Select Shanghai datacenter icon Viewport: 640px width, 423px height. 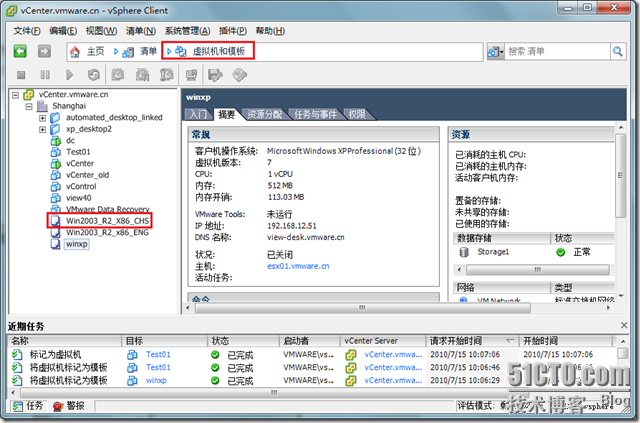coord(42,106)
